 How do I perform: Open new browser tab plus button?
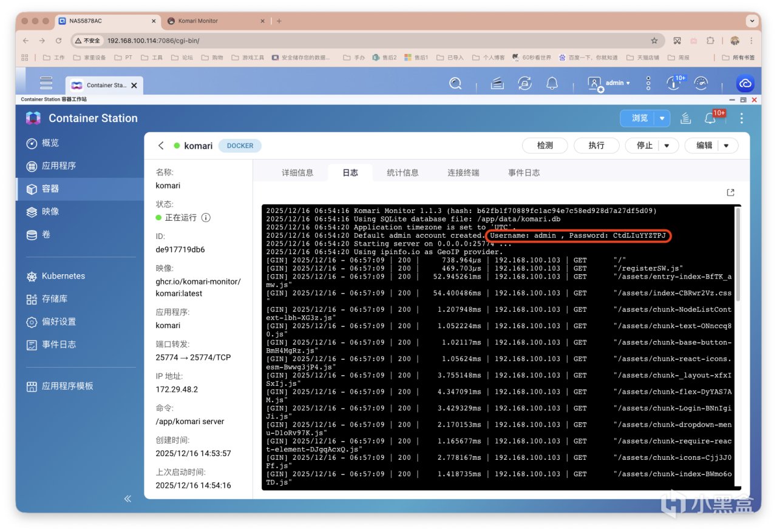[x=279, y=21]
